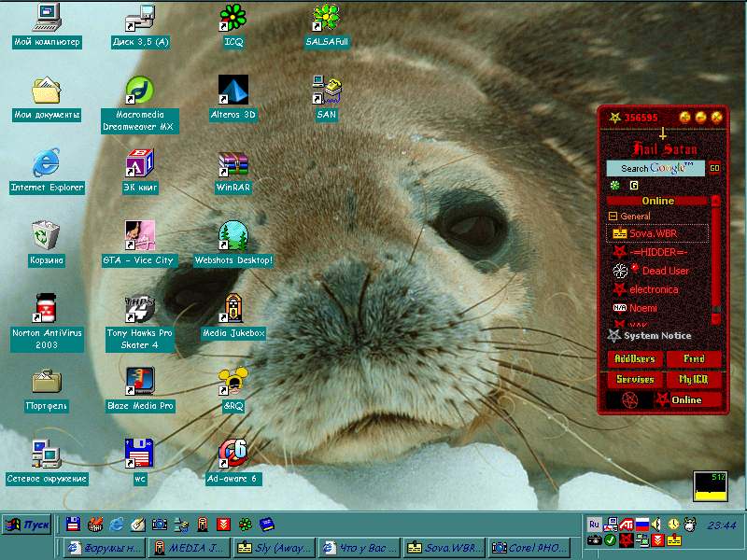Open the Пуск start menu
Screen dimensions: 747x560
point(27,525)
